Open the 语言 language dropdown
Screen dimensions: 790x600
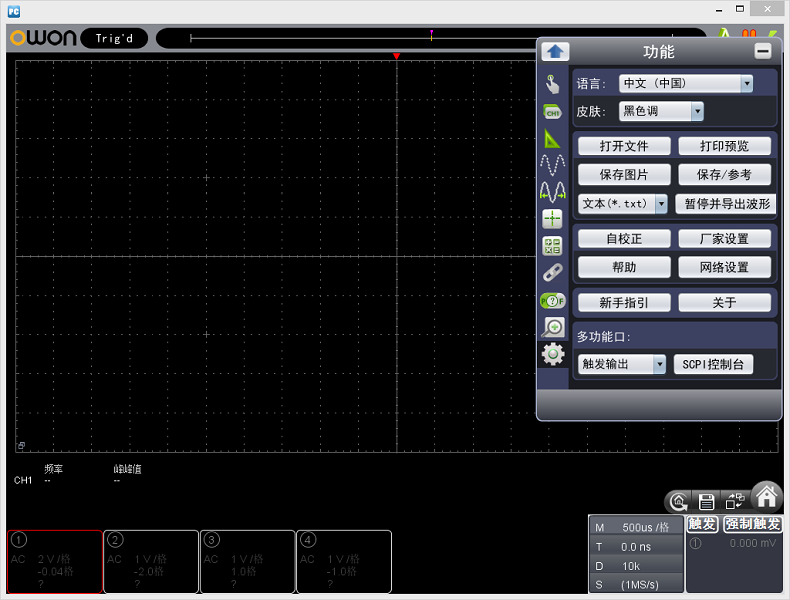(x=685, y=84)
